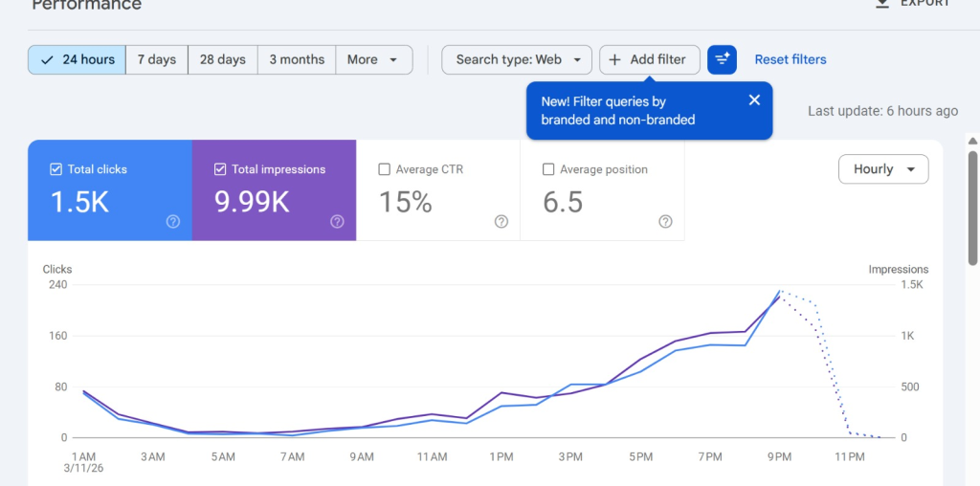Uncheck the Total impressions checkbox

pos(219,169)
